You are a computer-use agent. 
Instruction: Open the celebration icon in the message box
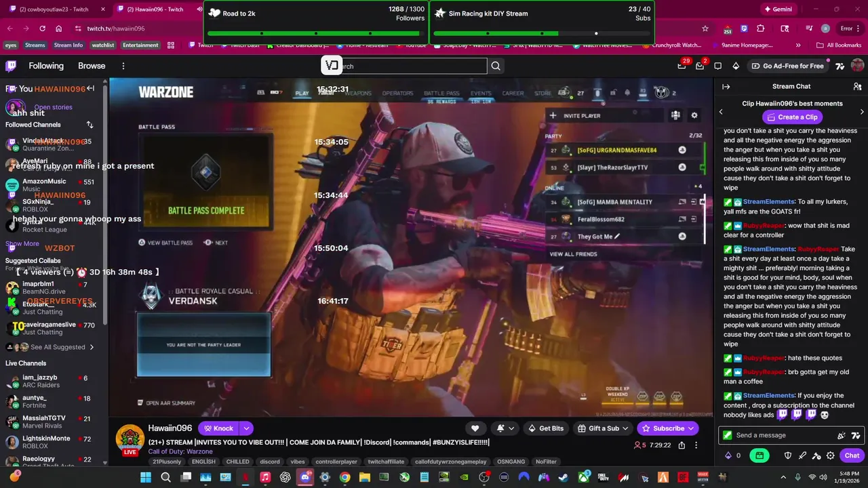[x=842, y=436]
